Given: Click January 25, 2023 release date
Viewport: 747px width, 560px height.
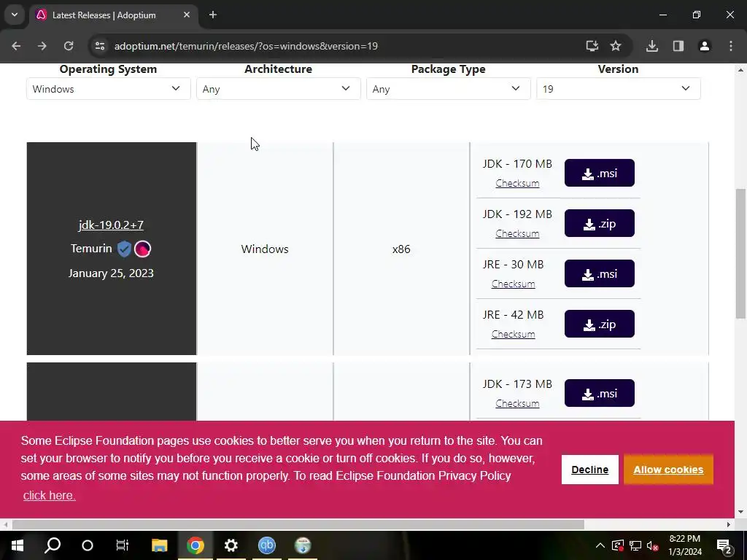Looking at the screenshot, I should pyautogui.click(x=111, y=273).
